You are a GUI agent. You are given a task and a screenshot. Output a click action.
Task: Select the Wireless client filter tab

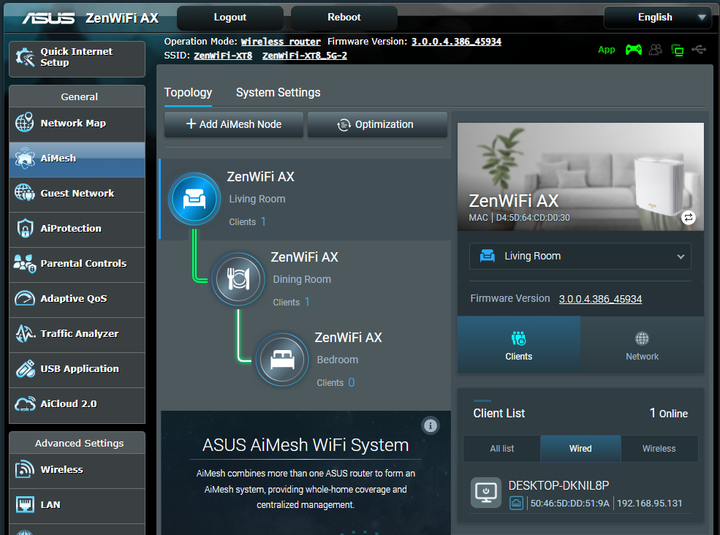(659, 449)
